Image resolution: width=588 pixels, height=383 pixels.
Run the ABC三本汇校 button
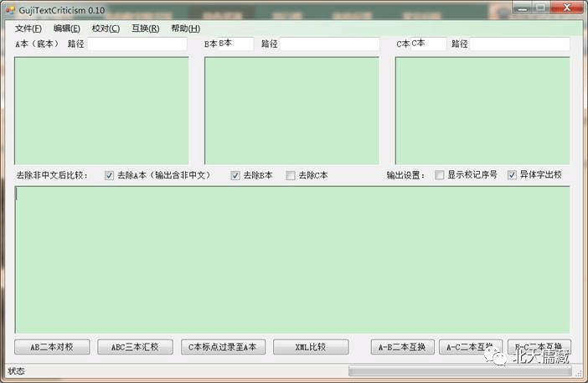pos(135,347)
